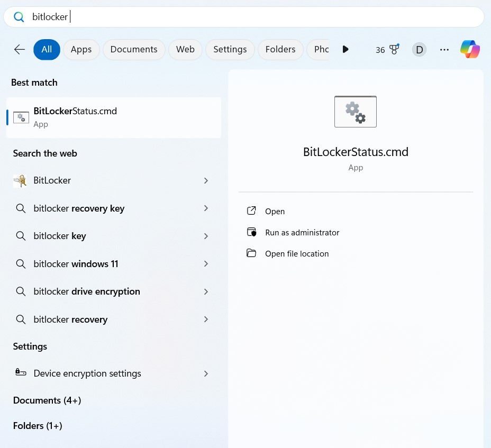
Task: Switch to the Settings filter tab
Action: click(230, 50)
